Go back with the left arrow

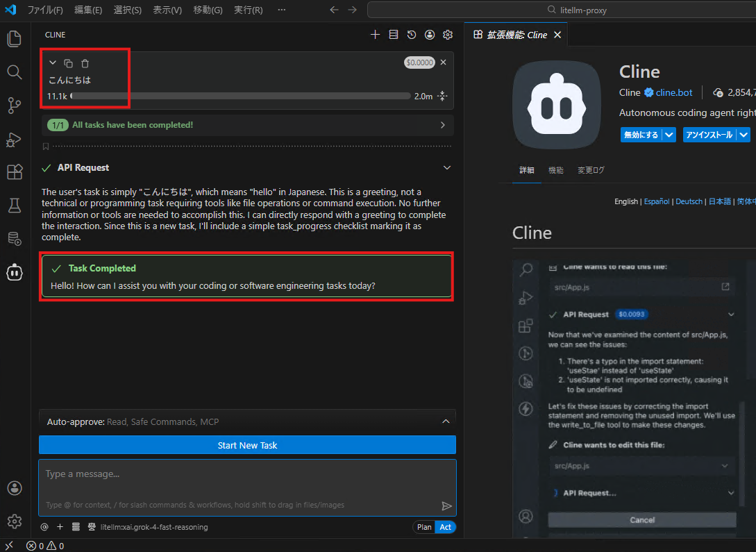click(334, 10)
